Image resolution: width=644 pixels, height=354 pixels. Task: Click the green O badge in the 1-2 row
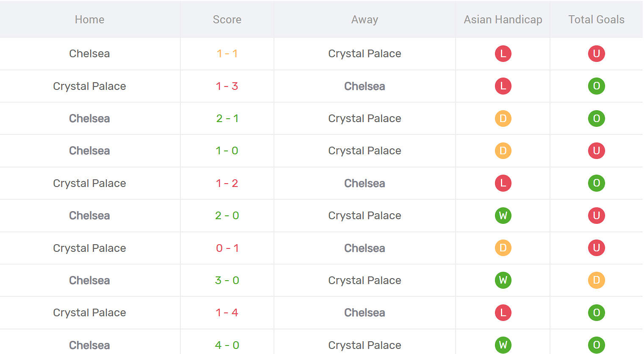[596, 183]
